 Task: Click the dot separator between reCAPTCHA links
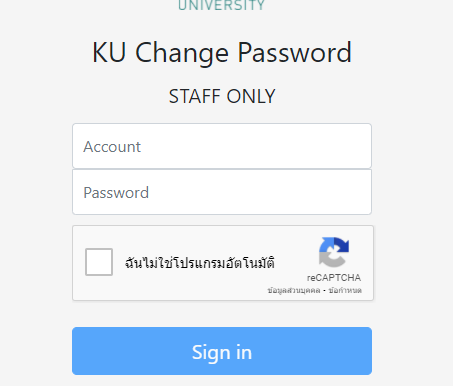(x=324, y=291)
